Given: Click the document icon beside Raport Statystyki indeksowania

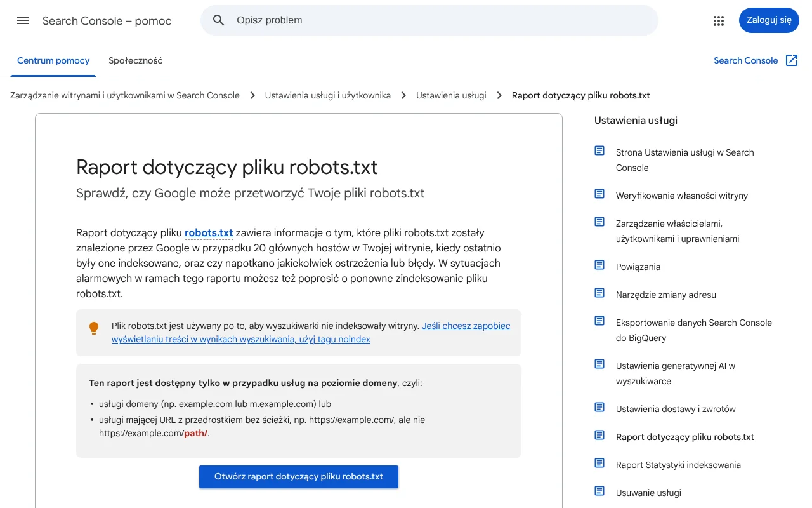Looking at the screenshot, I should 599,463.
